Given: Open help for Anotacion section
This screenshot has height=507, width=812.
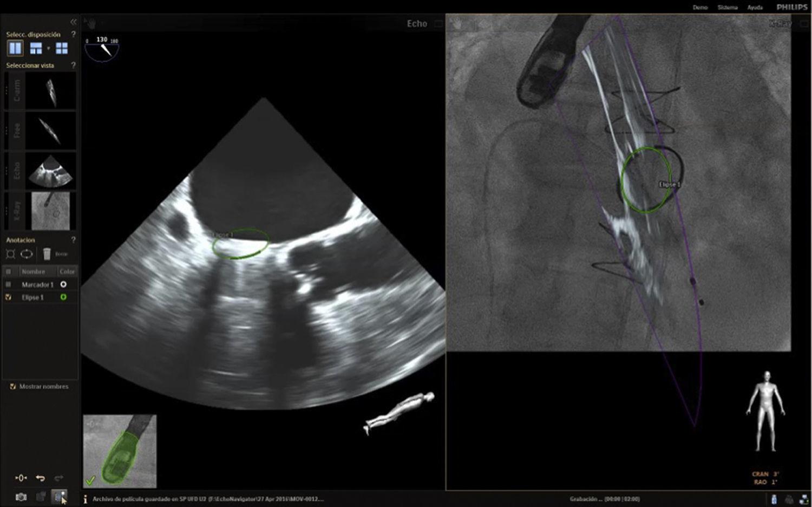Looking at the screenshot, I should [x=73, y=240].
